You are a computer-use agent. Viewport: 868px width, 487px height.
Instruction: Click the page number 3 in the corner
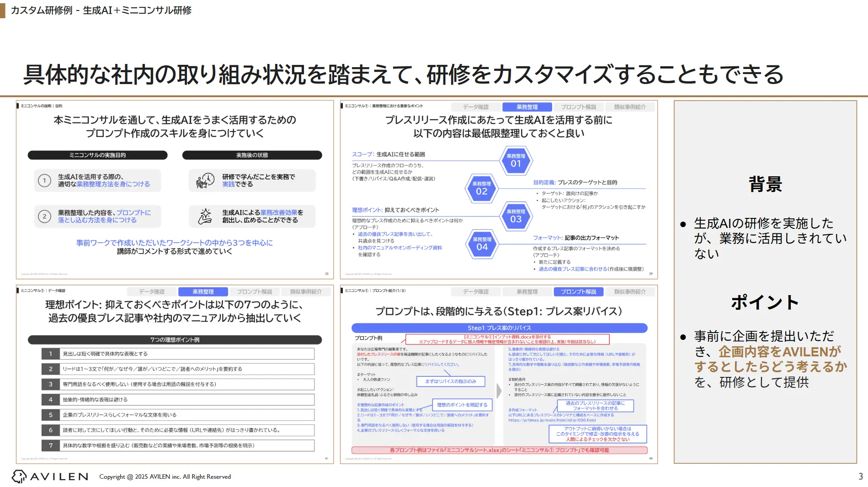tap(861, 476)
